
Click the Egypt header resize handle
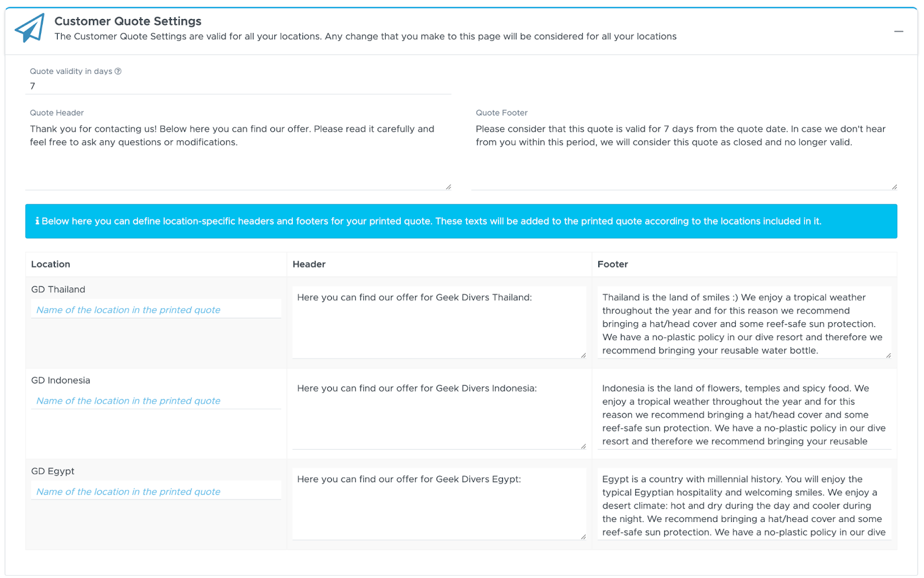click(583, 536)
